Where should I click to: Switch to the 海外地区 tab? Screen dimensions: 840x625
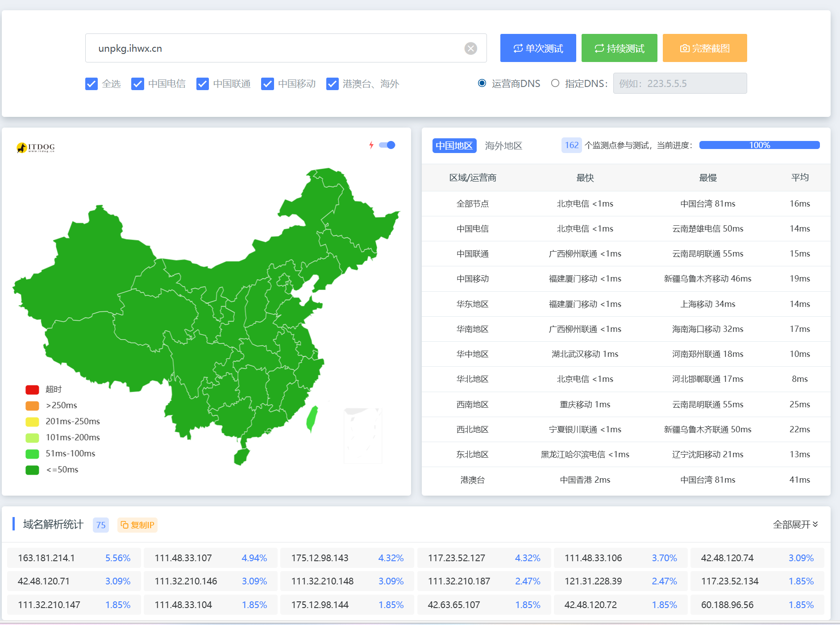click(x=503, y=146)
